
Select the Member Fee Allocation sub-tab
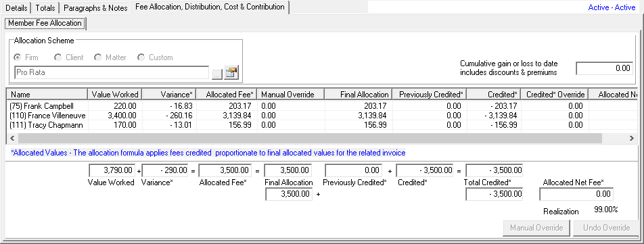click(45, 23)
